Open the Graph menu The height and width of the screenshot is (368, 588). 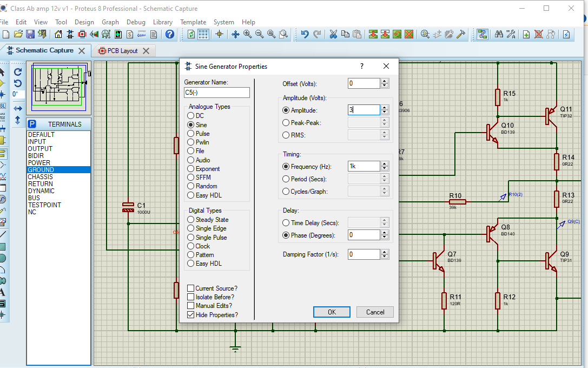pyautogui.click(x=110, y=22)
